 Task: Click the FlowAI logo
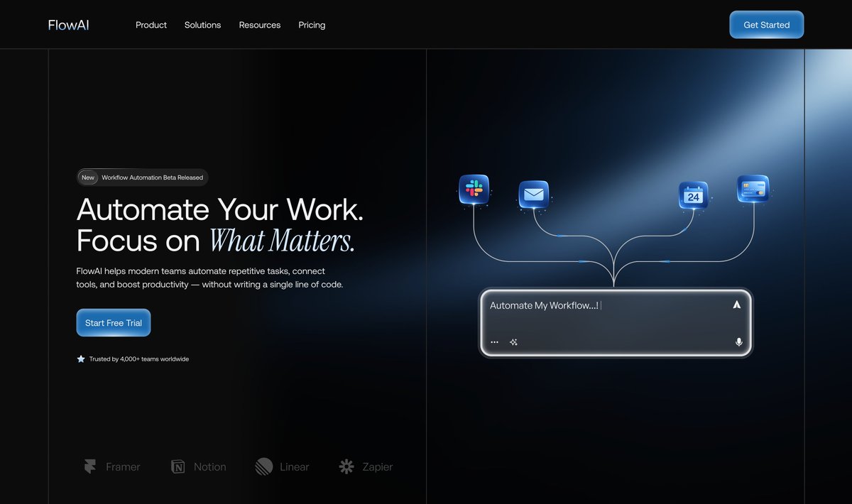pyautogui.click(x=68, y=25)
